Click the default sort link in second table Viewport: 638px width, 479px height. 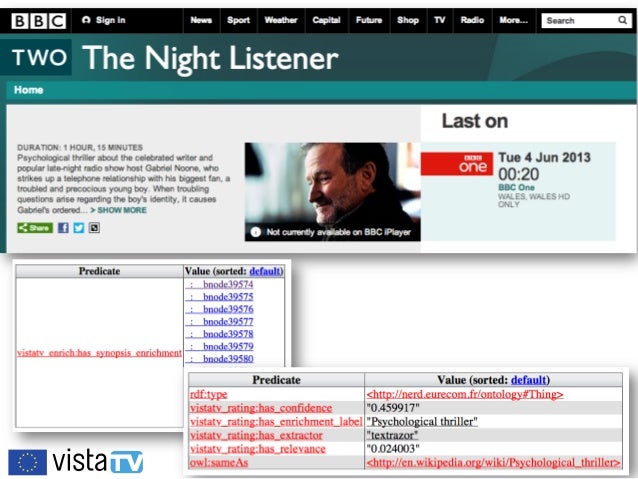(528, 380)
